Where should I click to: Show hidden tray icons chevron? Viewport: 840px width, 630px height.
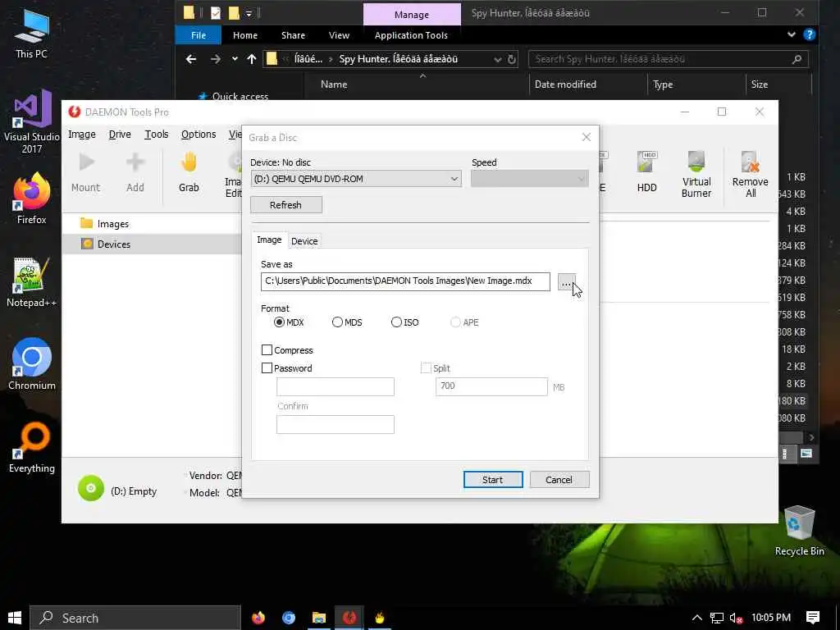(697, 618)
